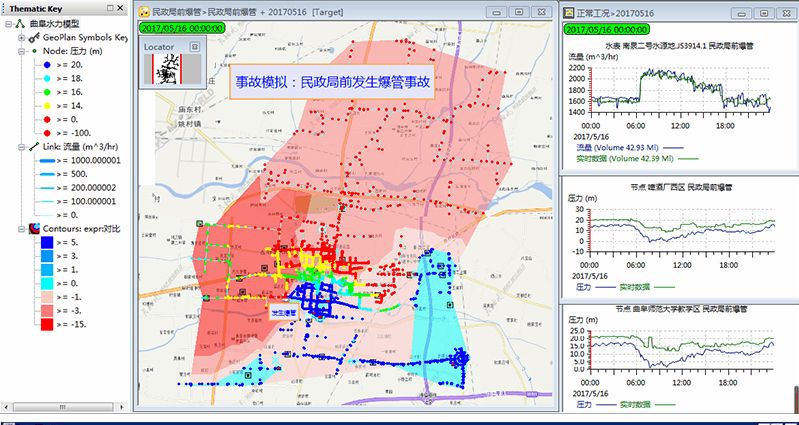
Task: Click the Locator overview thumbnail
Action: (x=165, y=68)
